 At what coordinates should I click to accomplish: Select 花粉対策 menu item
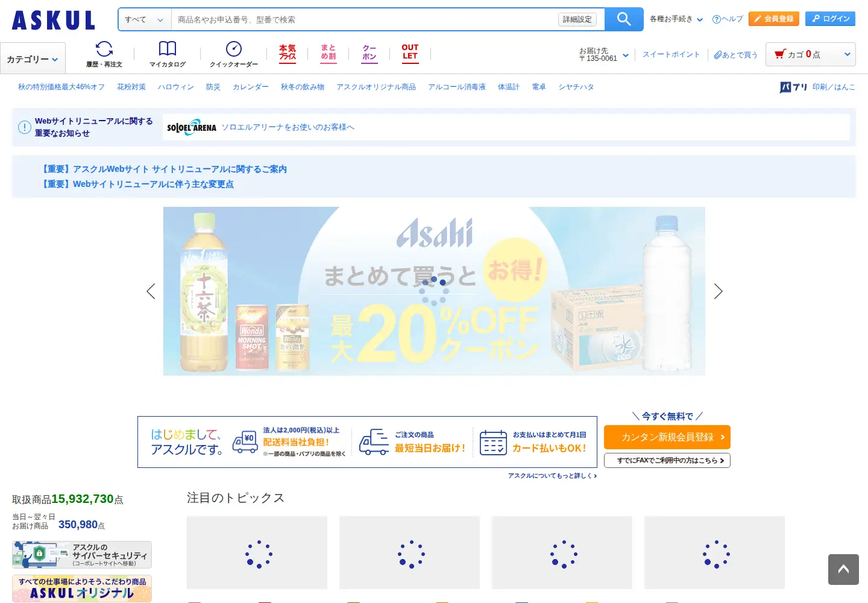[x=131, y=87]
